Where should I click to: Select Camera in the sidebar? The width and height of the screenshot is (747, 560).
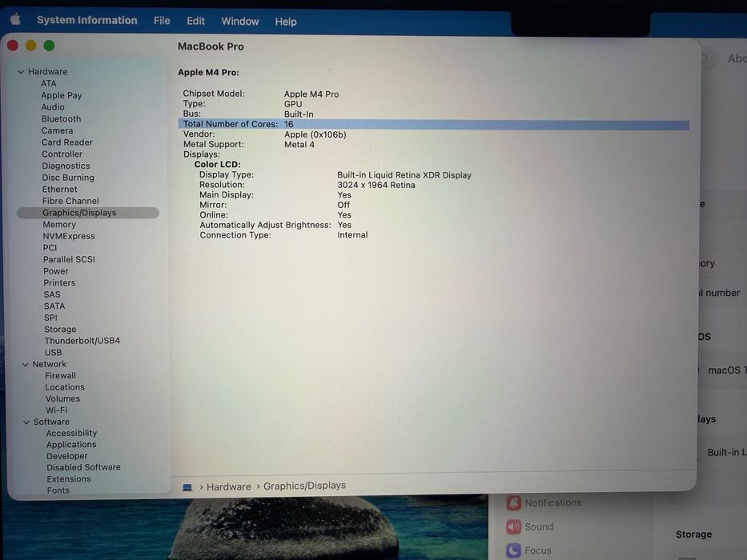[x=57, y=130]
